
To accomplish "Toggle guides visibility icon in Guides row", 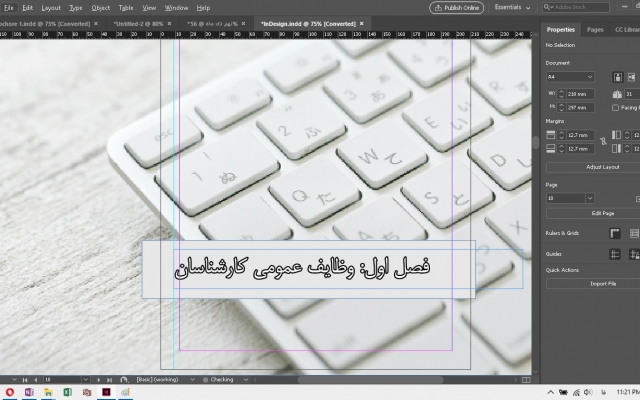I will (x=616, y=254).
